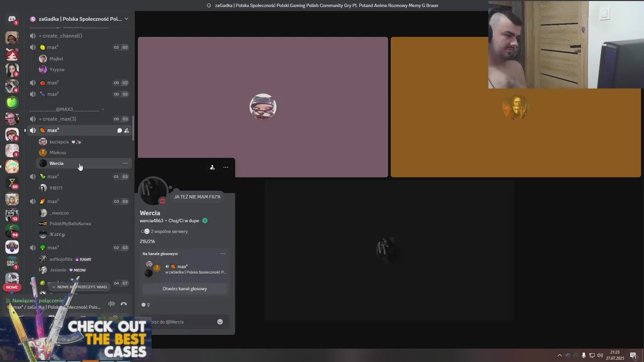Disconnect from voice with phone icon
This screenshot has height=362, width=644.
tap(124, 304)
